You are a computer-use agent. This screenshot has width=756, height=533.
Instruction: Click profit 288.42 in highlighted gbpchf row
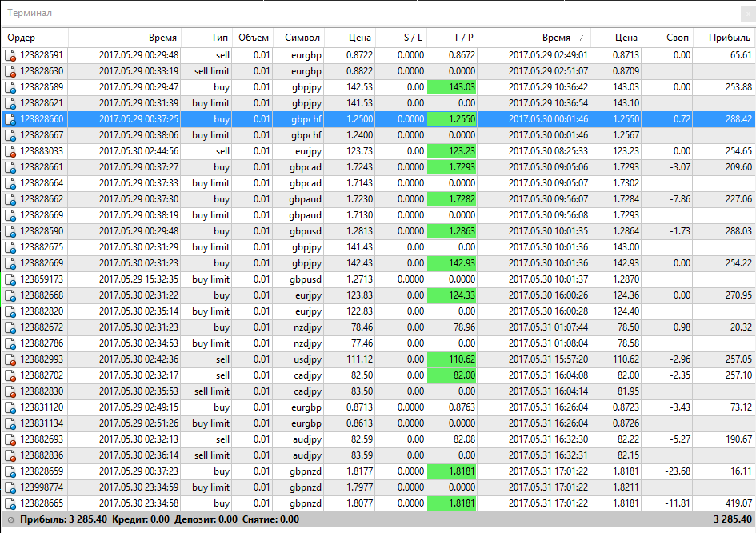[738, 119]
